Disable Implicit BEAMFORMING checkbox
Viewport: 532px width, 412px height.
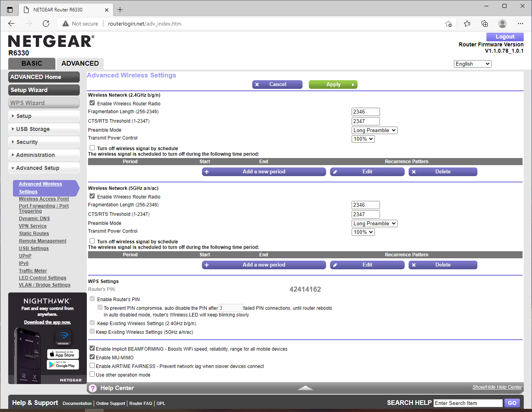pyautogui.click(x=92, y=348)
